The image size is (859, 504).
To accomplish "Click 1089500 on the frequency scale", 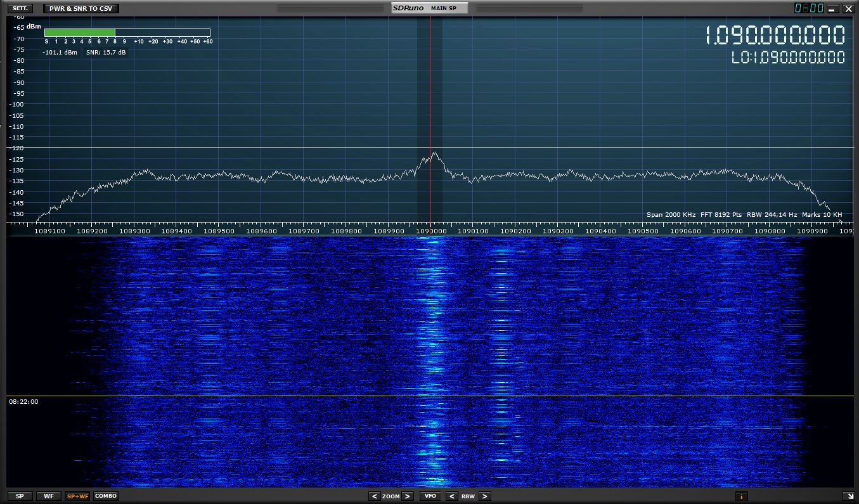I will pyautogui.click(x=219, y=231).
